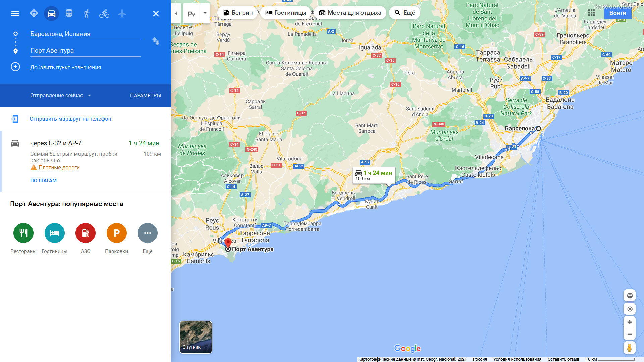The image size is (644, 362).
Task: Click the Google logo on map
Action: (x=407, y=349)
